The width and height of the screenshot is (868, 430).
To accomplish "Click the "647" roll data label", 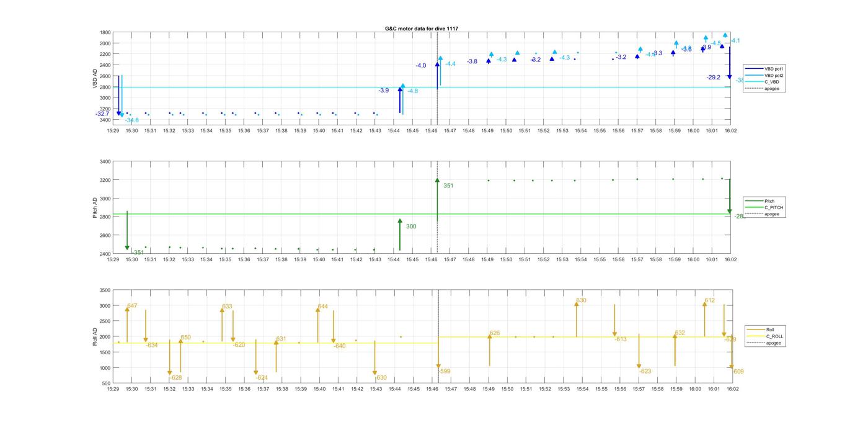I will 132,306.
